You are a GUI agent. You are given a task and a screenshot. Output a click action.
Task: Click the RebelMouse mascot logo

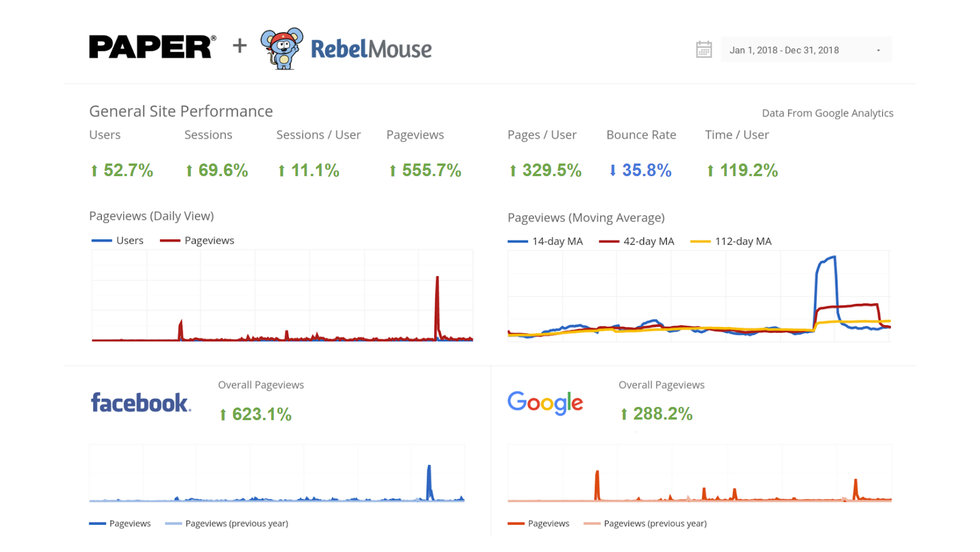pyautogui.click(x=281, y=48)
